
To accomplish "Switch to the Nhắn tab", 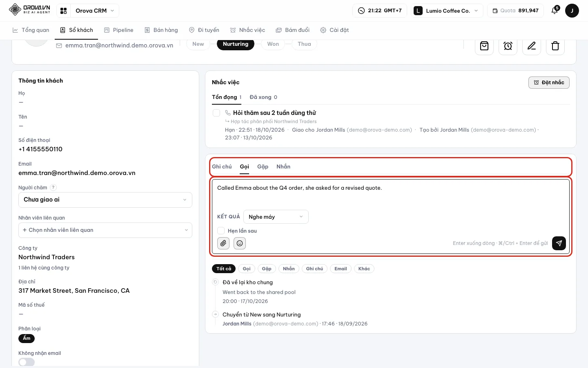I will pyautogui.click(x=283, y=167).
